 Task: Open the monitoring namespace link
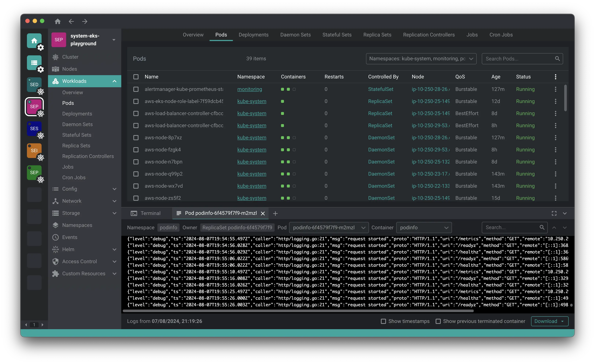tap(250, 89)
